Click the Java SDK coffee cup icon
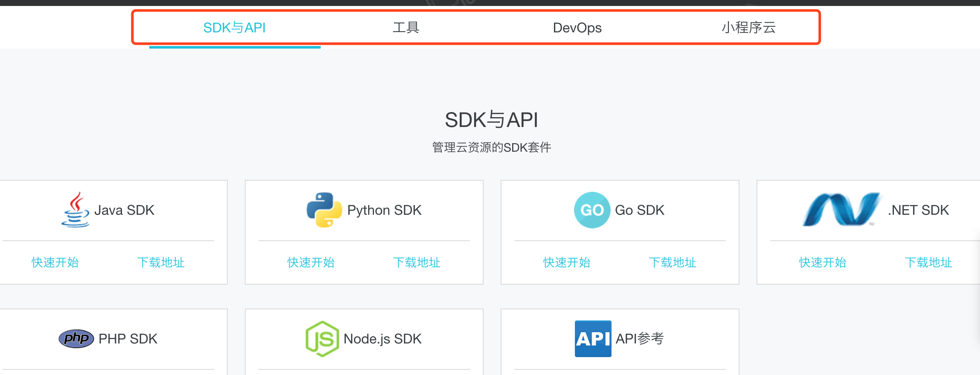980x375 pixels. [x=75, y=210]
